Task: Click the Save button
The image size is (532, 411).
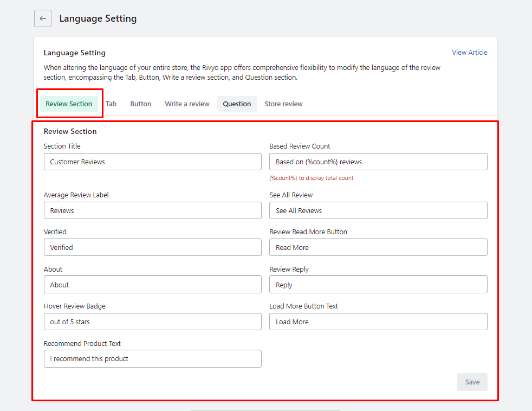Action: (x=472, y=382)
